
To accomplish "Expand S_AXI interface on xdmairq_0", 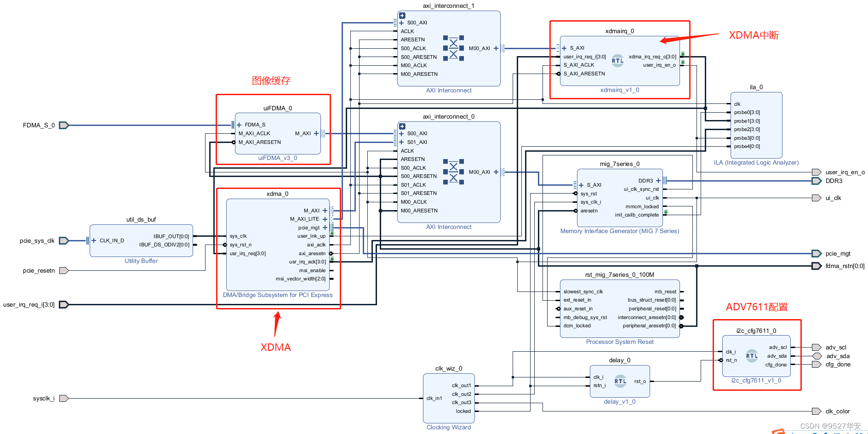I will pyautogui.click(x=564, y=48).
